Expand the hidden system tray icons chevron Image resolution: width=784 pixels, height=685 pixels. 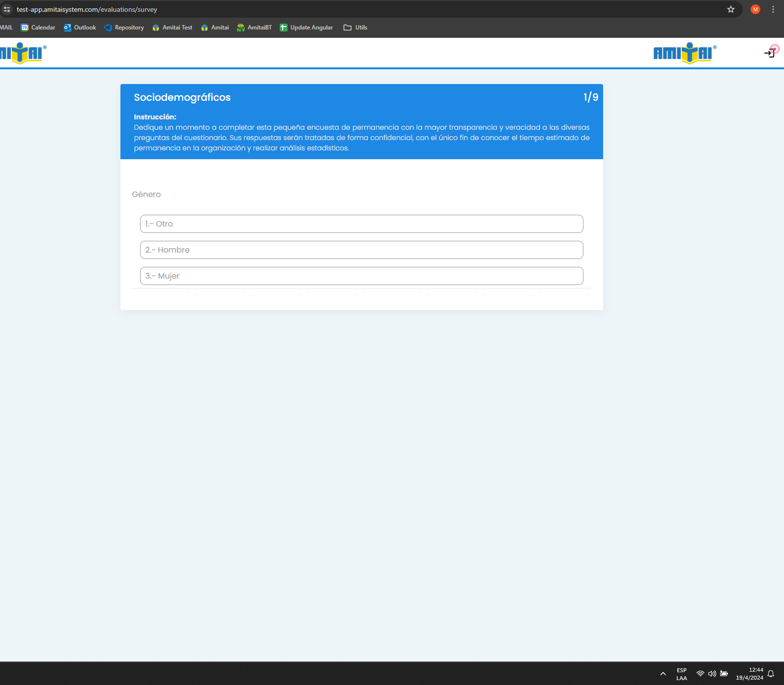coord(663,674)
